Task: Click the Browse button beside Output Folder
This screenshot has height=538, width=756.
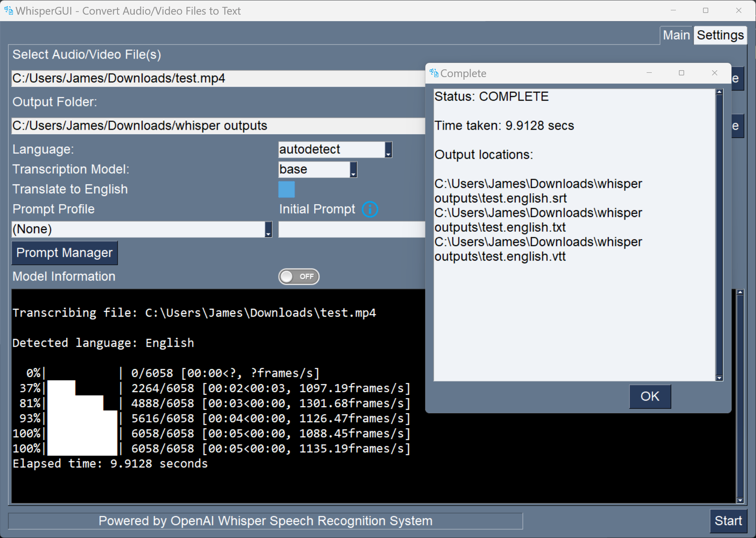Action: tap(737, 126)
